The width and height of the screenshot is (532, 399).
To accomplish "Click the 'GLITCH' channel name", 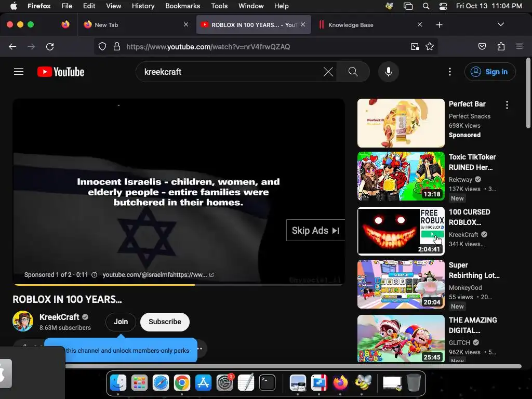I will point(459,343).
